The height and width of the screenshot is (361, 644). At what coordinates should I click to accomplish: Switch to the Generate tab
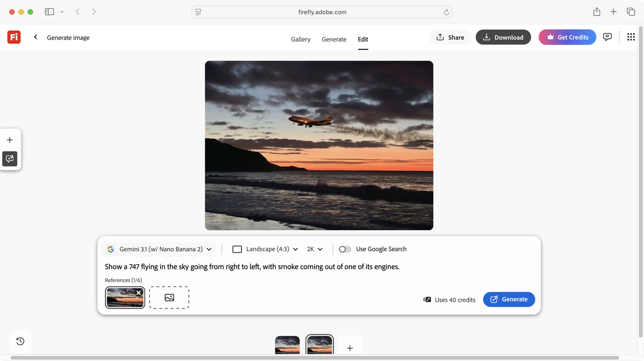point(334,39)
